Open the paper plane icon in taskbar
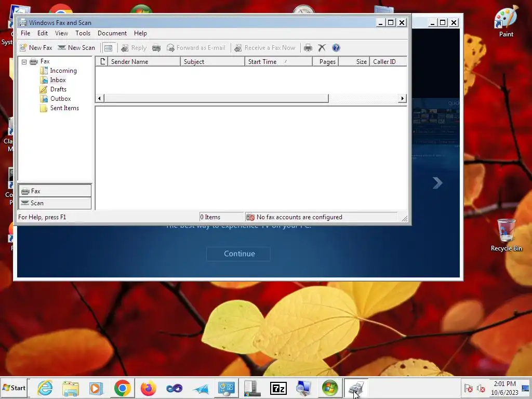The width and height of the screenshot is (532, 399). tap(201, 388)
